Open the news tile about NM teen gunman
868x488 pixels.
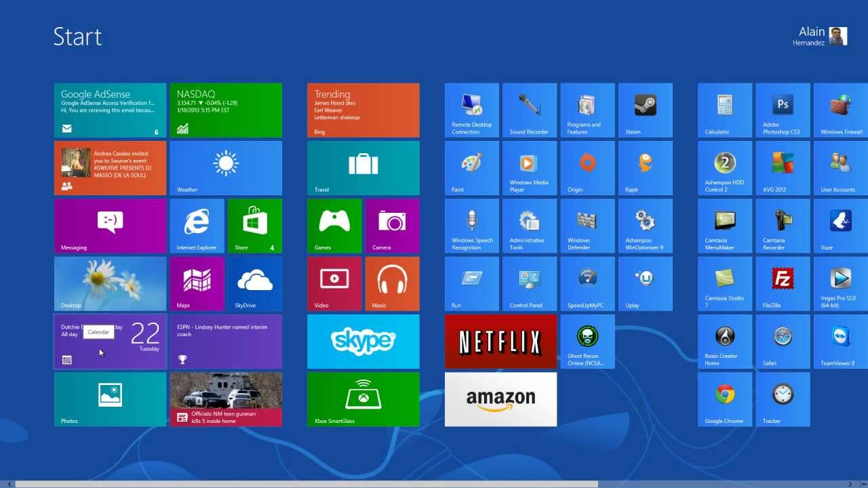tap(226, 399)
